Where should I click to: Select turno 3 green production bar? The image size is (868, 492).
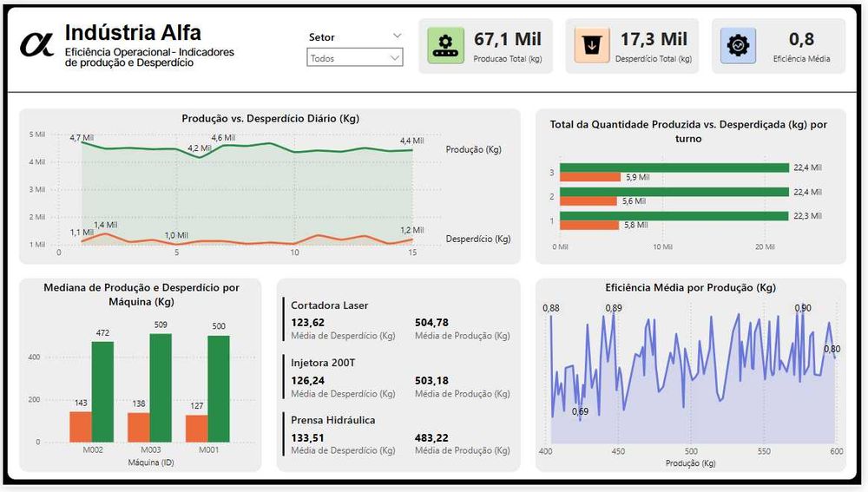tap(674, 167)
